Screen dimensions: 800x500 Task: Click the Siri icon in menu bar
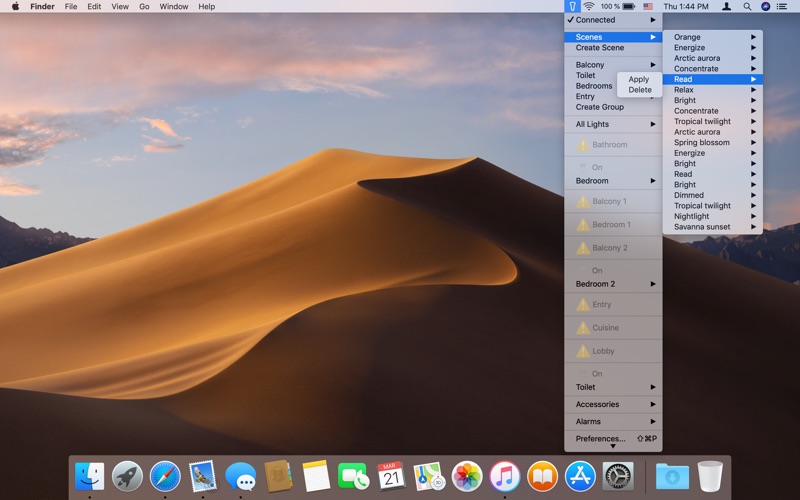pyautogui.click(x=765, y=7)
